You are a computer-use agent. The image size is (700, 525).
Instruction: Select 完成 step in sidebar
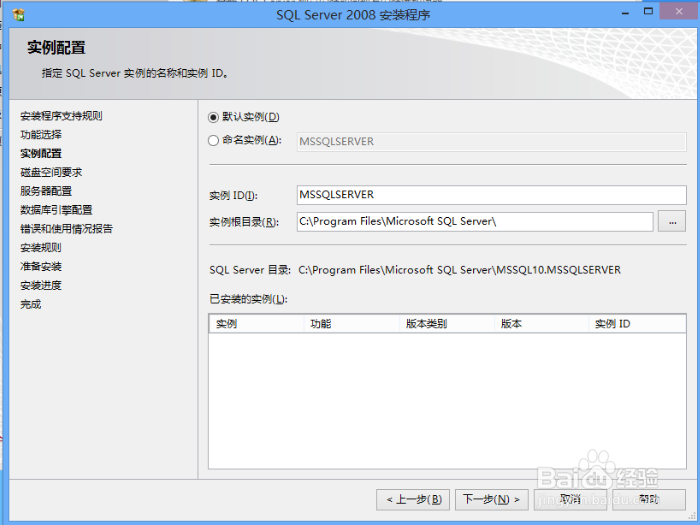tap(30, 304)
